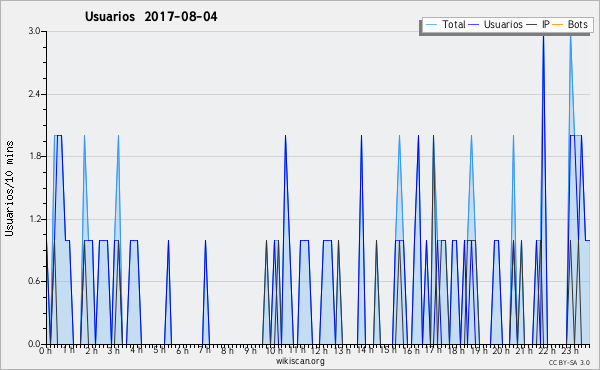Click the x-axis label "5 h"

point(159,350)
